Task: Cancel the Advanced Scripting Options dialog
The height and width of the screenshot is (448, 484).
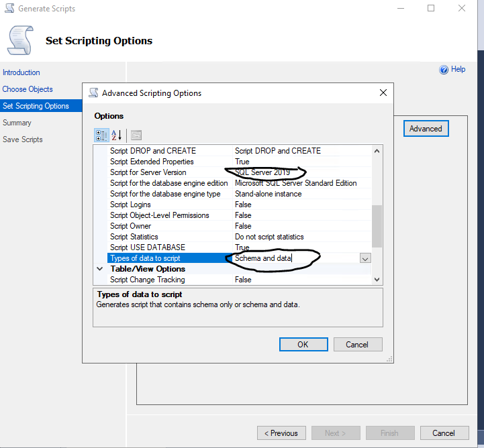Action: point(357,344)
